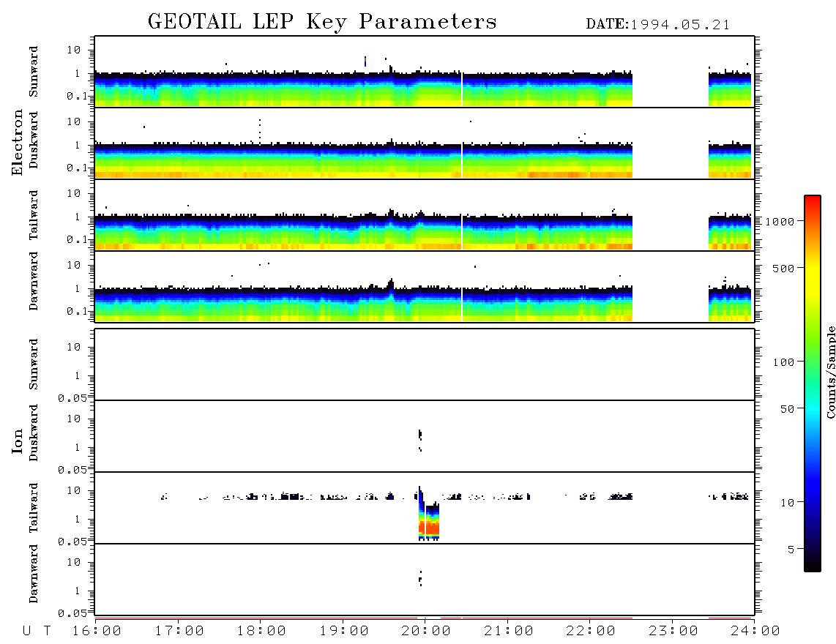Click the 10 tick of Ion Tailward panel

74,490
